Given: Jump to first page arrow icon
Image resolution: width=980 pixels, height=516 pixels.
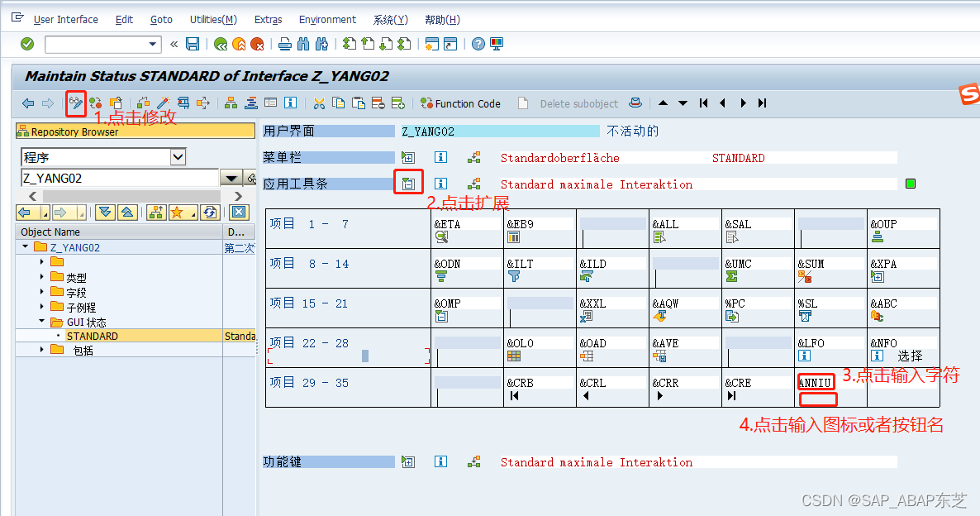Looking at the screenshot, I should point(704,103).
